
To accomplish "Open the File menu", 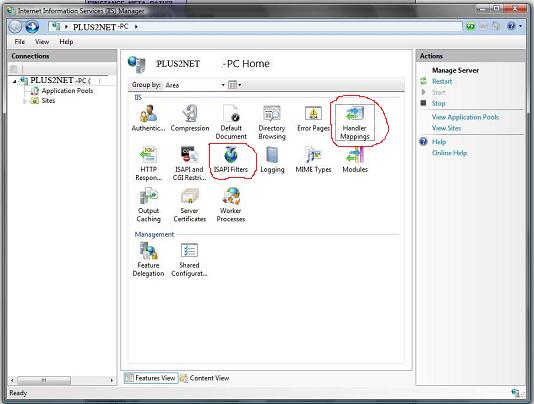I will pos(19,42).
